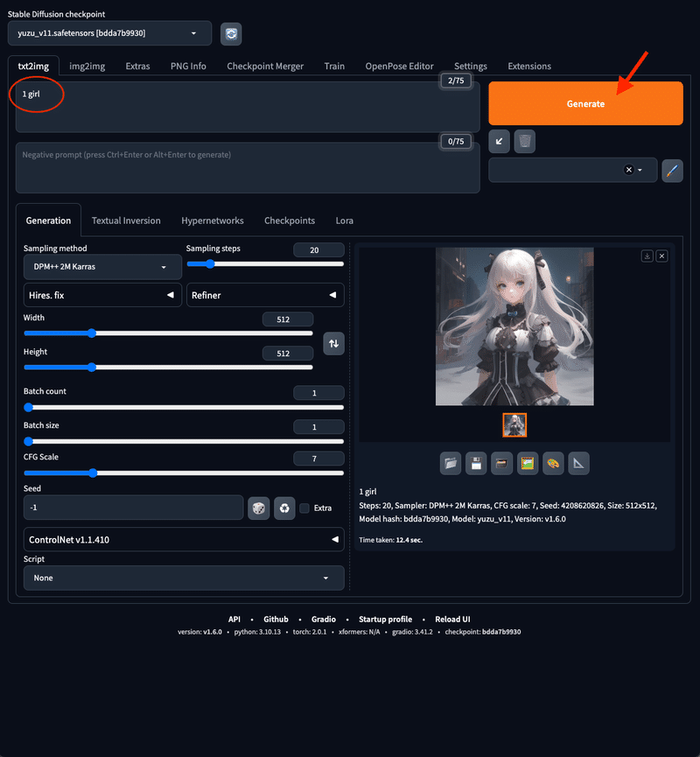Expand ControlNet v1.1.410 panel
The width and height of the screenshot is (700, 757).
tap(184, 539)
